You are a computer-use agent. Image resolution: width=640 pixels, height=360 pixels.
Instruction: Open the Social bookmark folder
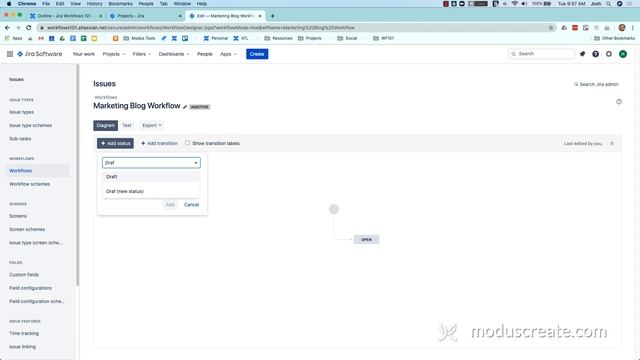[347, 38]
